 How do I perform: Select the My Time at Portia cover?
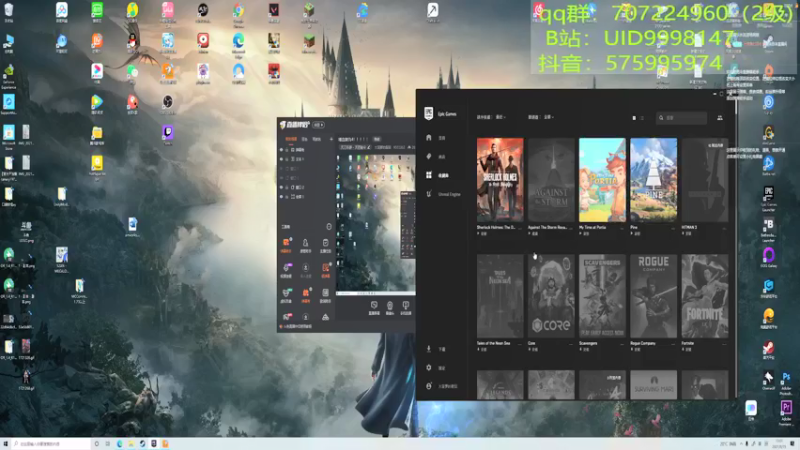[602, 180]
